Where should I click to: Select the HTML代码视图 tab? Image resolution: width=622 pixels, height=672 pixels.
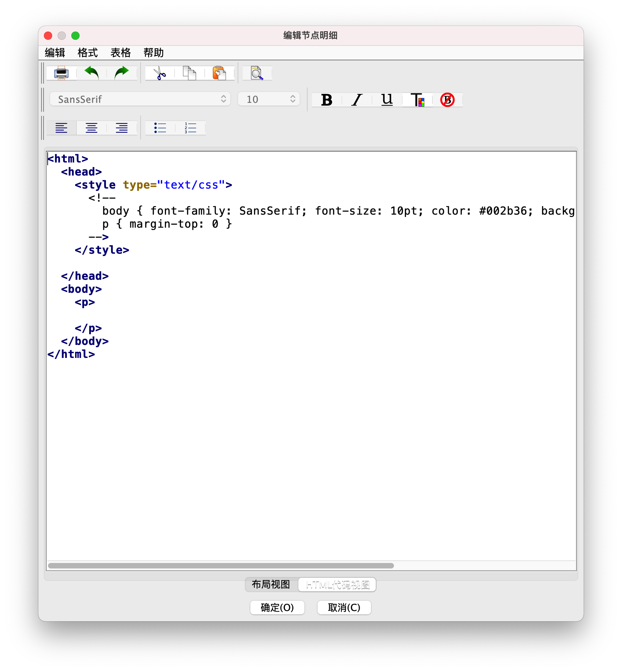337,585
